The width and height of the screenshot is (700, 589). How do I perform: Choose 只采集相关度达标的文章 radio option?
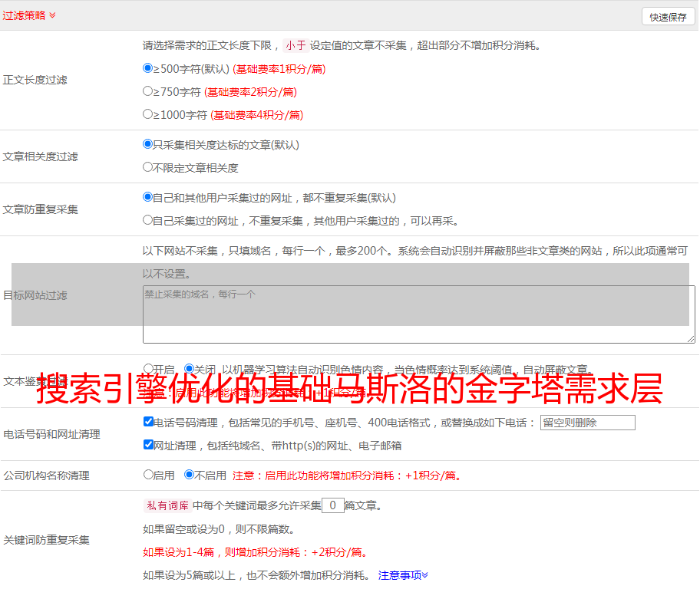point(148,144)
